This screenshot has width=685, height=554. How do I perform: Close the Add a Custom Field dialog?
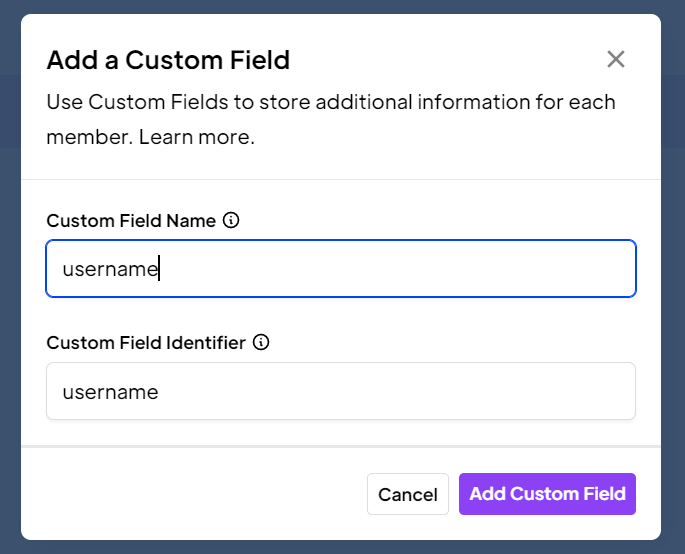tap(616, 60)
